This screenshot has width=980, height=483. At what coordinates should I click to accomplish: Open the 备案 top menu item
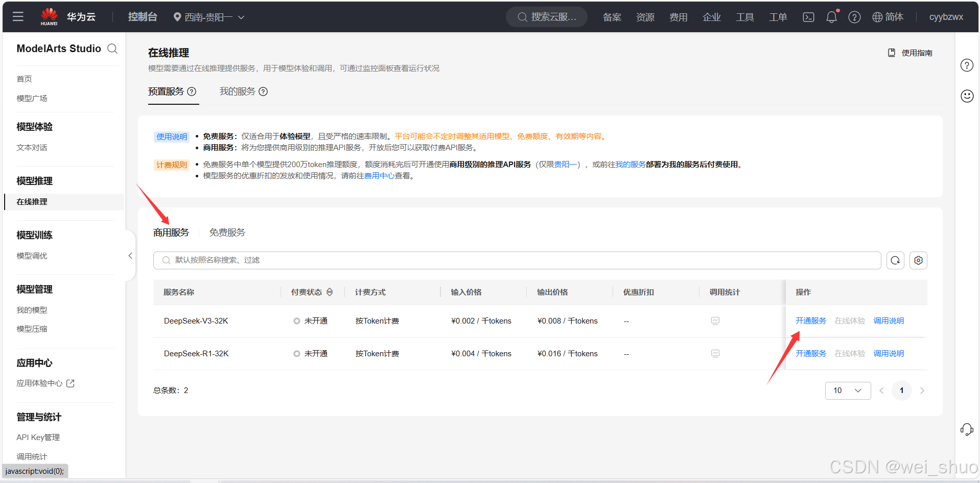coord(612,17)
